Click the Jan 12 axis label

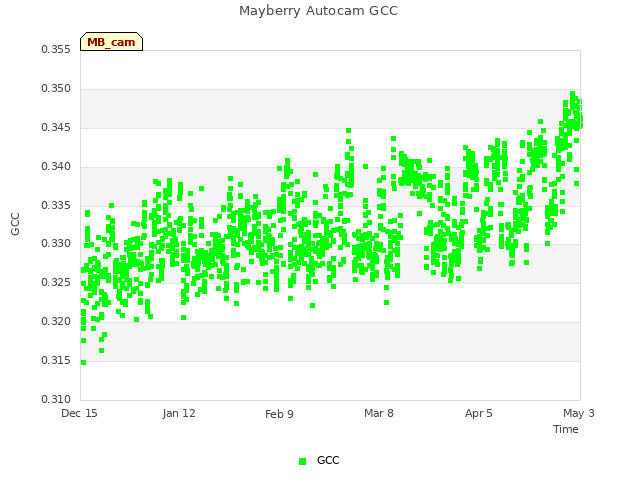179,413
